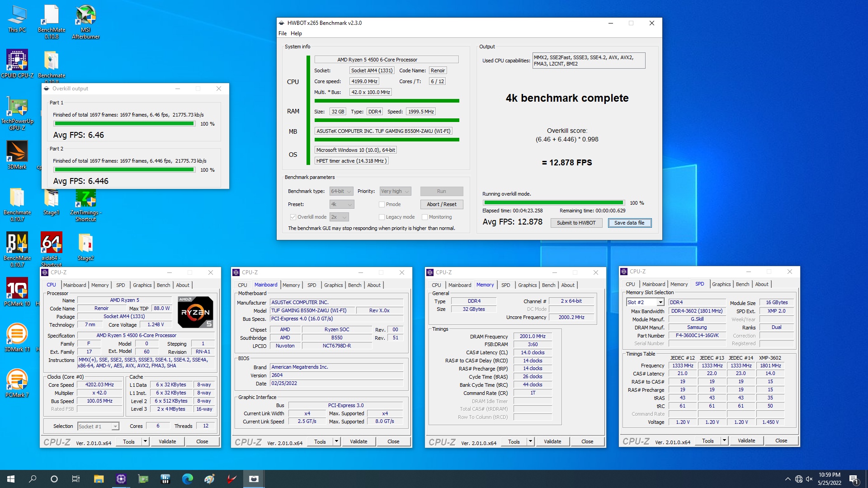Open the Stage2 folder on the desktop
This screenshot has height=488, width=868.
coord(85,247)
